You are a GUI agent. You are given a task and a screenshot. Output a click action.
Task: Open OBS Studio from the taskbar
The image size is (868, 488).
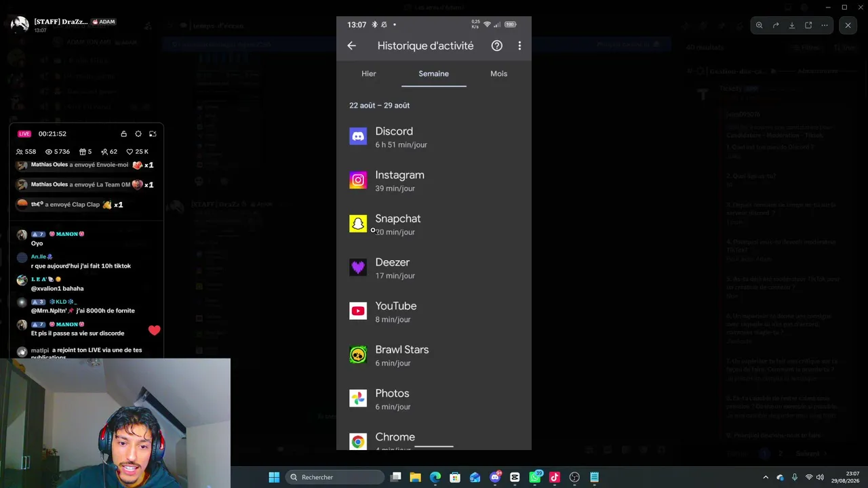coord(574,477)
